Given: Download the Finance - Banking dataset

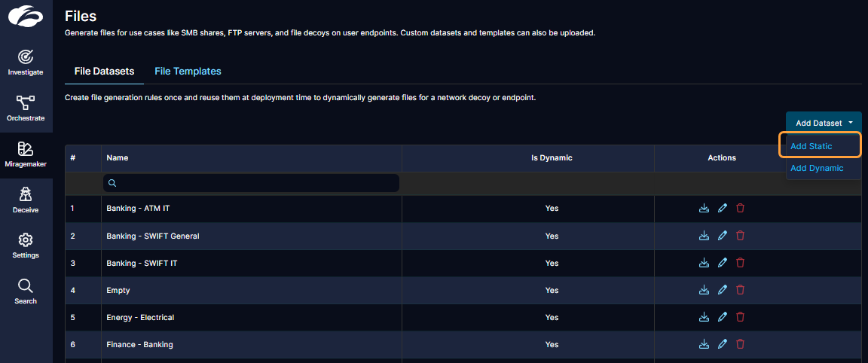Looking at the screenshot, I should 704,344.
